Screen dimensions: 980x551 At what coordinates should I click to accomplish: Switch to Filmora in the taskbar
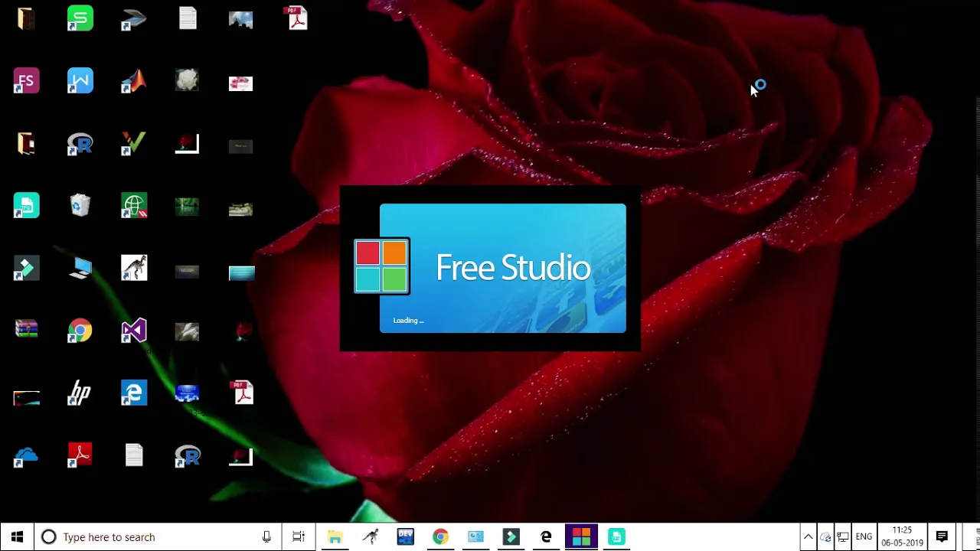(511, 537)
